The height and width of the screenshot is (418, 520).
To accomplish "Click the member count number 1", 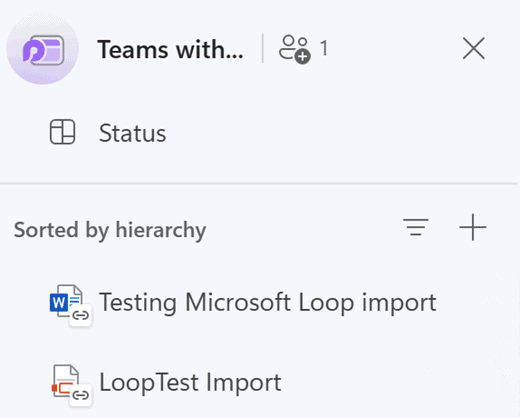I will [x=324, y=48].
